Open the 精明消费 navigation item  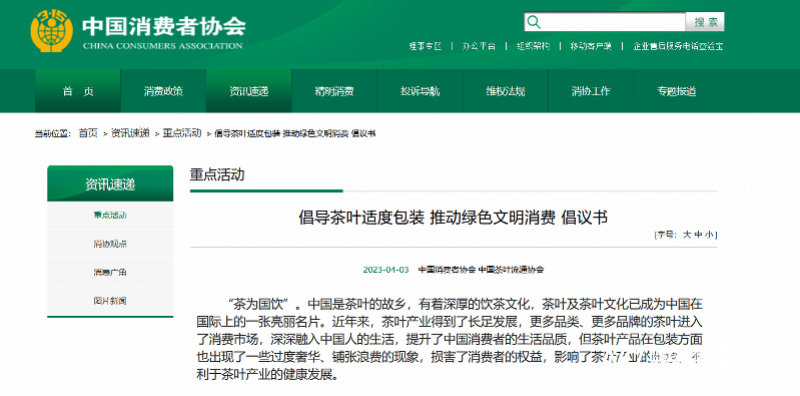click(334, 91)
